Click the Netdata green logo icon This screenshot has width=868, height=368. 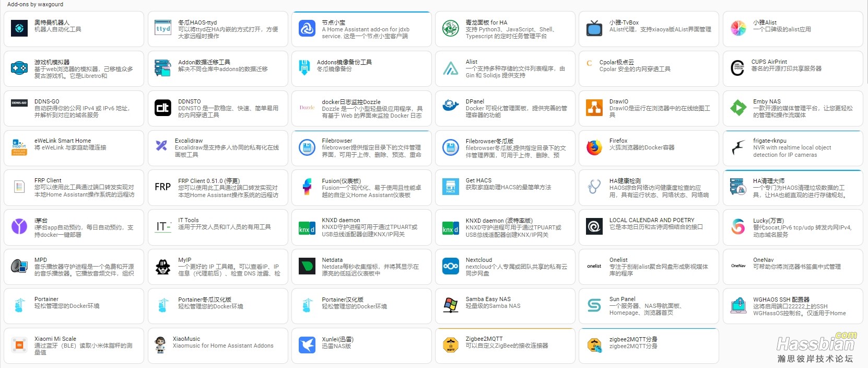click(307, 266)
